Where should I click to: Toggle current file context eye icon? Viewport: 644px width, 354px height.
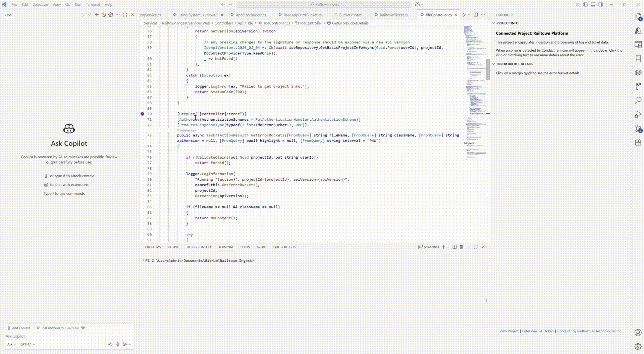83,328
